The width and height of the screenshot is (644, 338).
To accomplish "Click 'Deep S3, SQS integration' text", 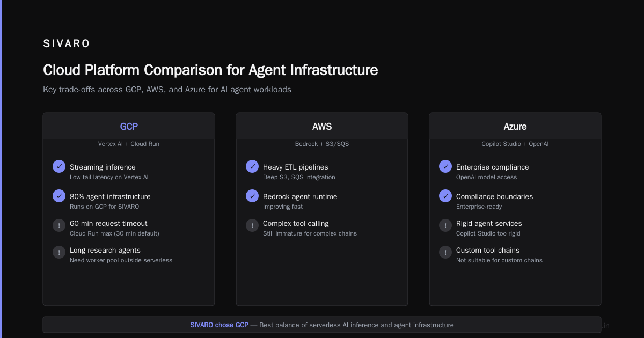I will (x=299, y=177).
